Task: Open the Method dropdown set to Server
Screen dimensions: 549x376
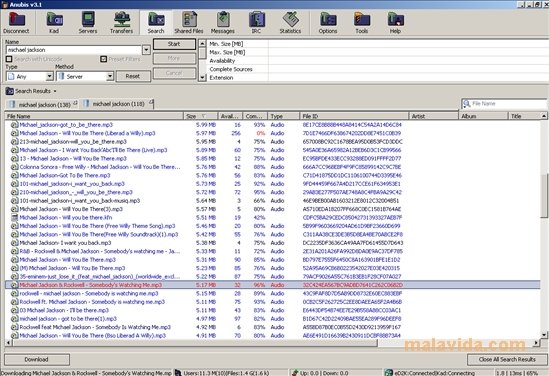Action: click(110, 76)
